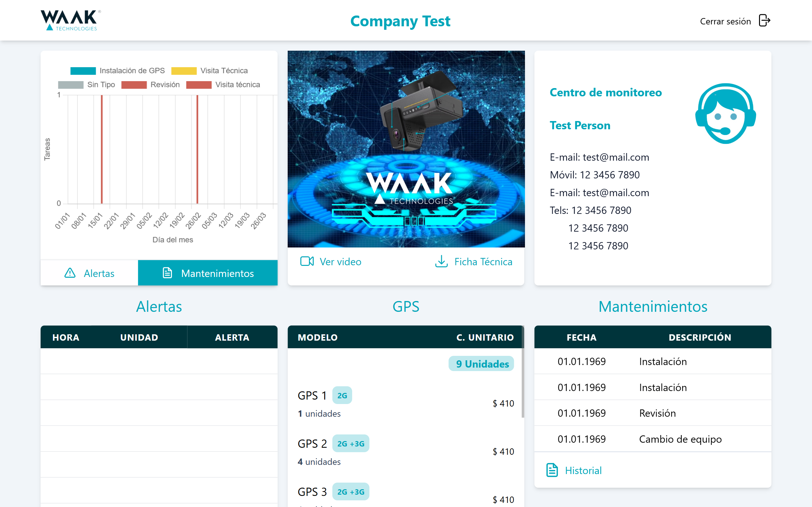Click Cerrar sesión to log out
The height and width of the screenshot is (507, 812).
[x=725, y=21]
